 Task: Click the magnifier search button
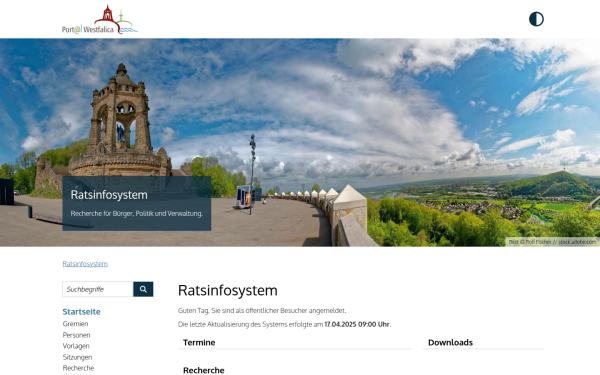click(x=143, y=289)
